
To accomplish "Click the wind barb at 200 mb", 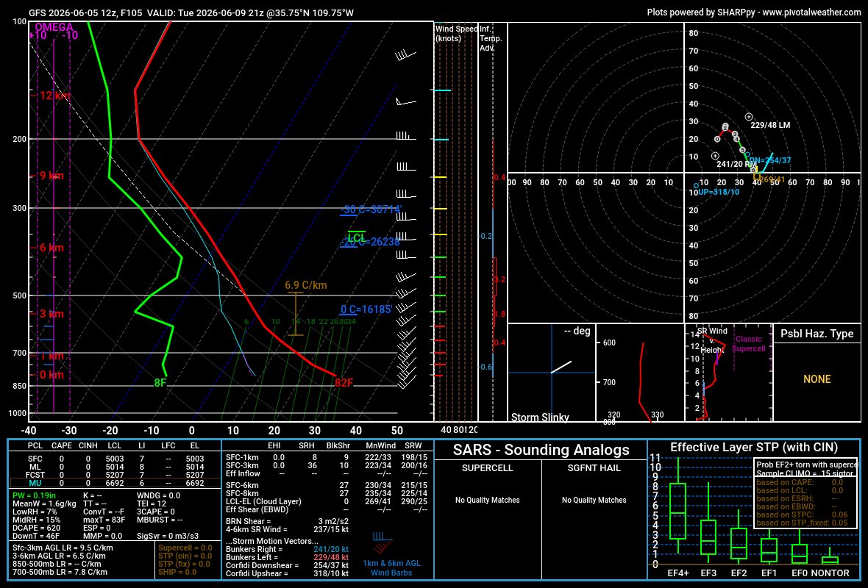I will click(405, 136).
